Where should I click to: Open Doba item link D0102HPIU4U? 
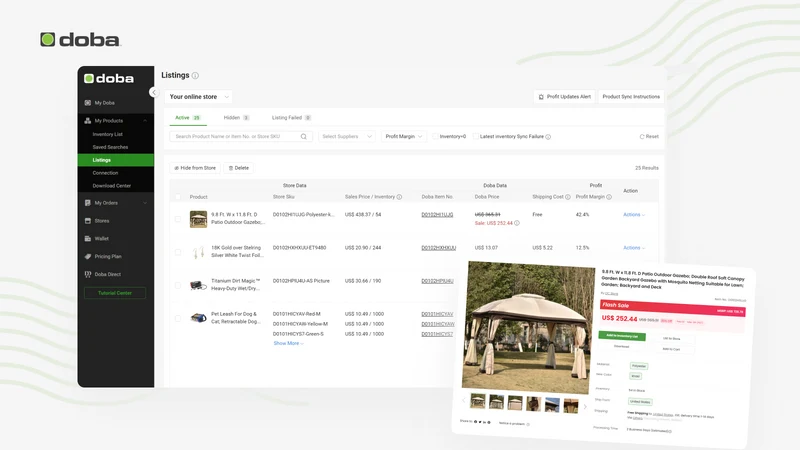coord(437,281)
